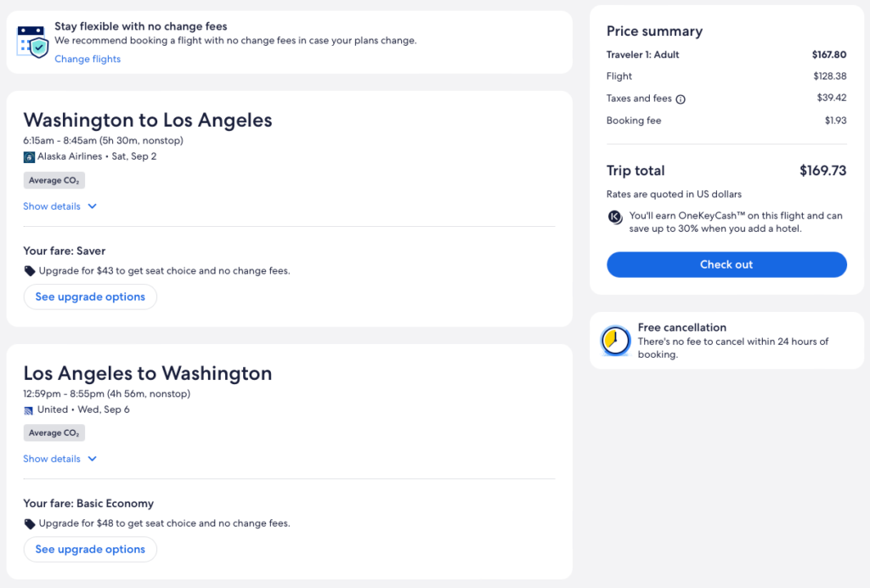Click the Los Angeles to Washington heading
The height and width of the screenshot is (588, 870).
pyautogui.click(x=148, y=373)
